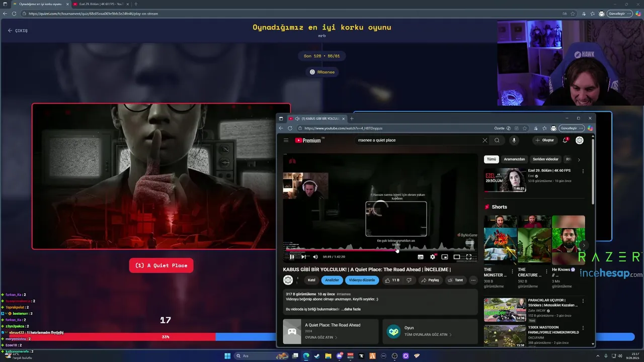The width and height of the screenshot is (644, 362).
Task: Click the RRaenee user badge
Action: (322, 72)
